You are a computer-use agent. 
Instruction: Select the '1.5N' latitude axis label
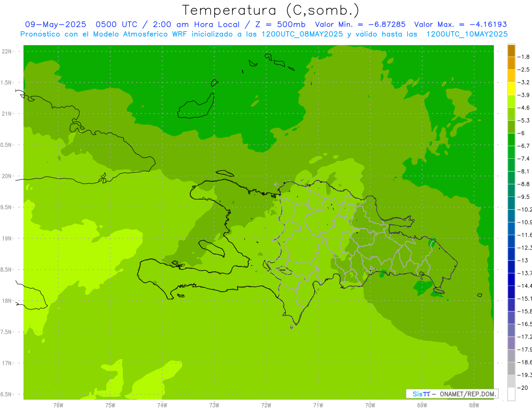point(6,82)
